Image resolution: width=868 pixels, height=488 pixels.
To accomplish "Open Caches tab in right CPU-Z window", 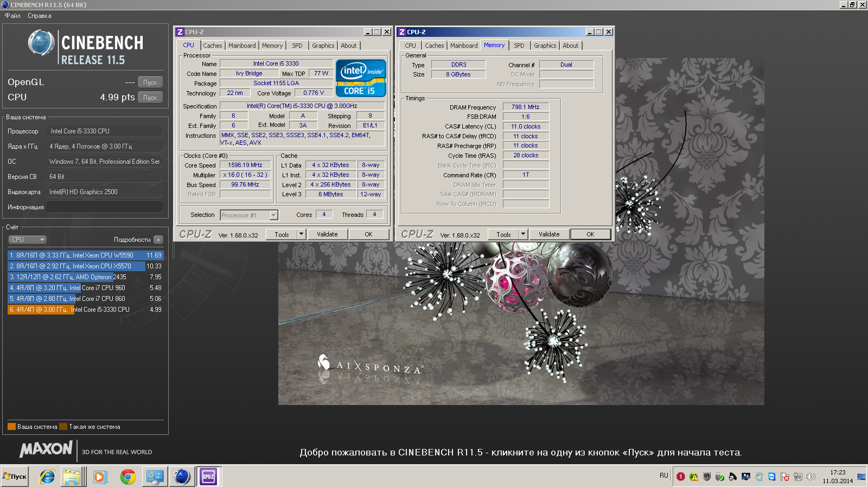I will coord(435,46).
